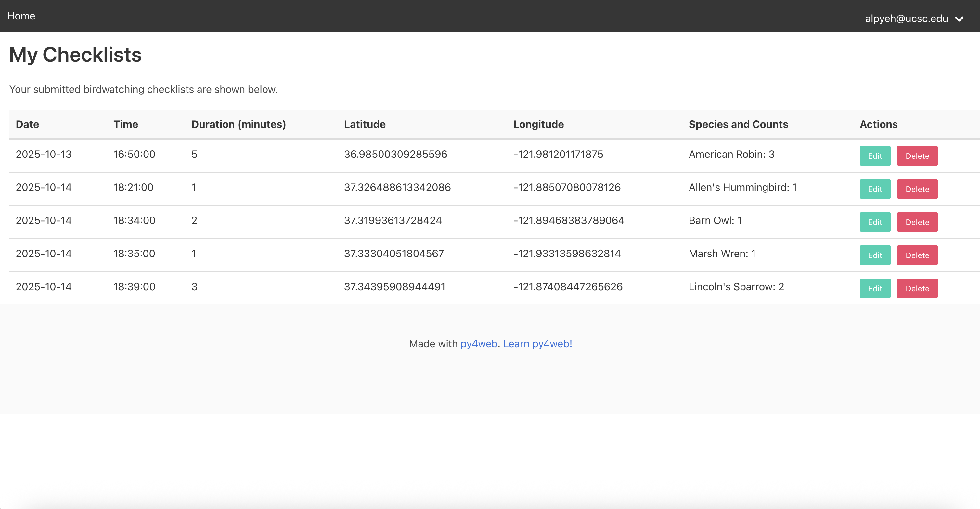
Task: Edit the Barn Owl checklist entry
Action: (875, 222)
